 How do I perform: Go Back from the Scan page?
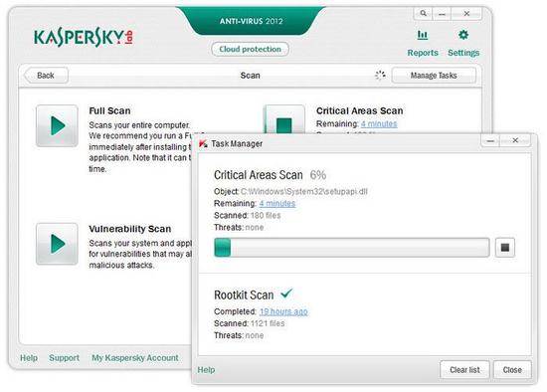(46, 76)
